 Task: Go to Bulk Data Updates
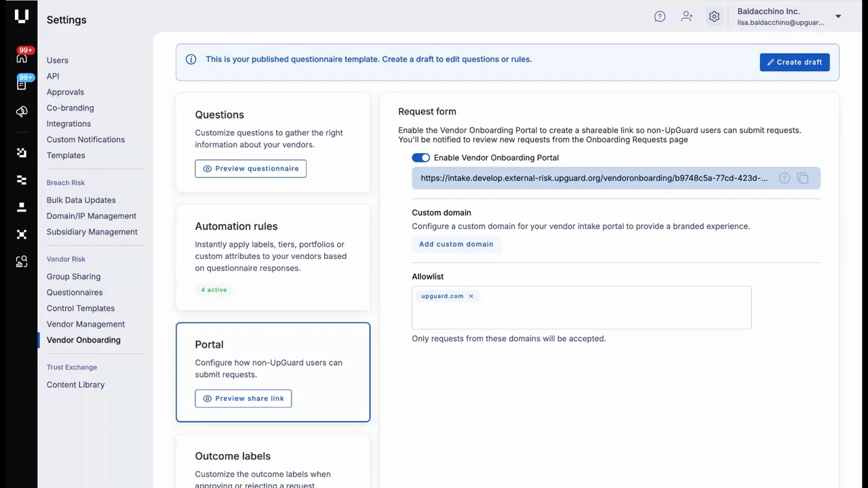point(81,200)
